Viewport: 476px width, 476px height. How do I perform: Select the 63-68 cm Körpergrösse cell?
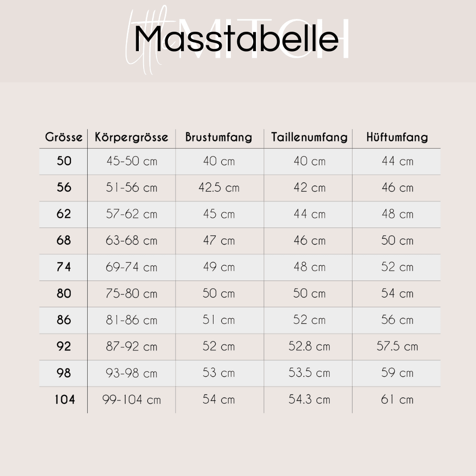coord(131,241)
